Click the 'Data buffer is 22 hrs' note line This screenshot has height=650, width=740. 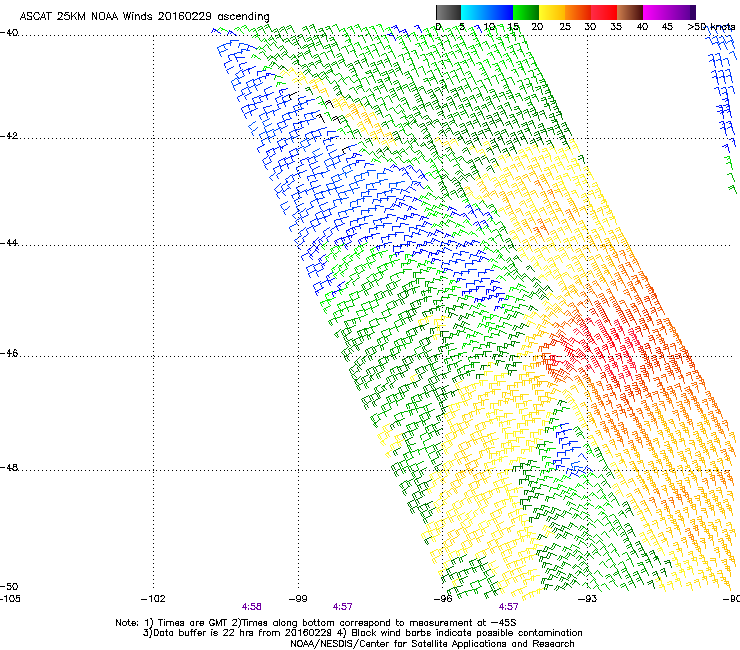coord(362,633)
